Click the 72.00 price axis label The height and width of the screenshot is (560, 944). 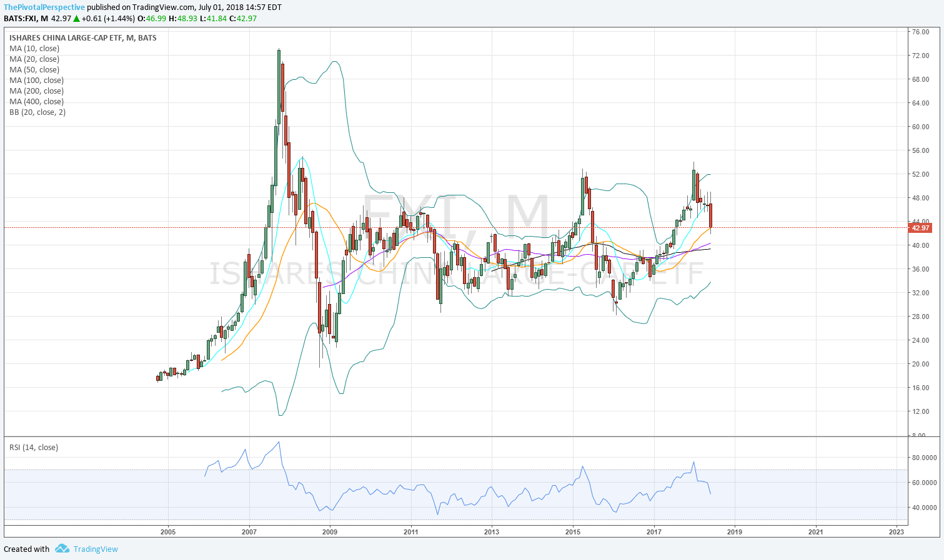pos(920,56)
